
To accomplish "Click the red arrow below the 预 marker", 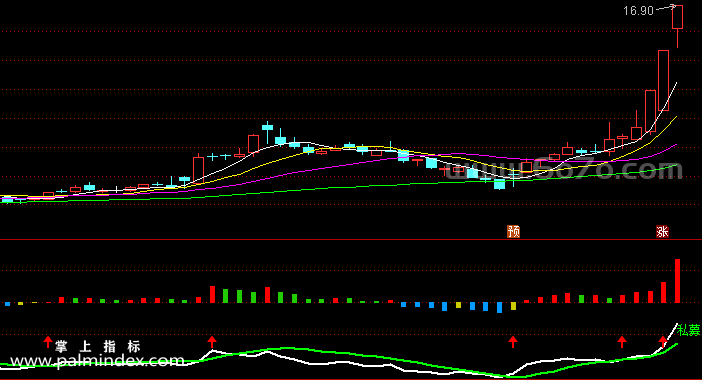I will click(513, 342).
